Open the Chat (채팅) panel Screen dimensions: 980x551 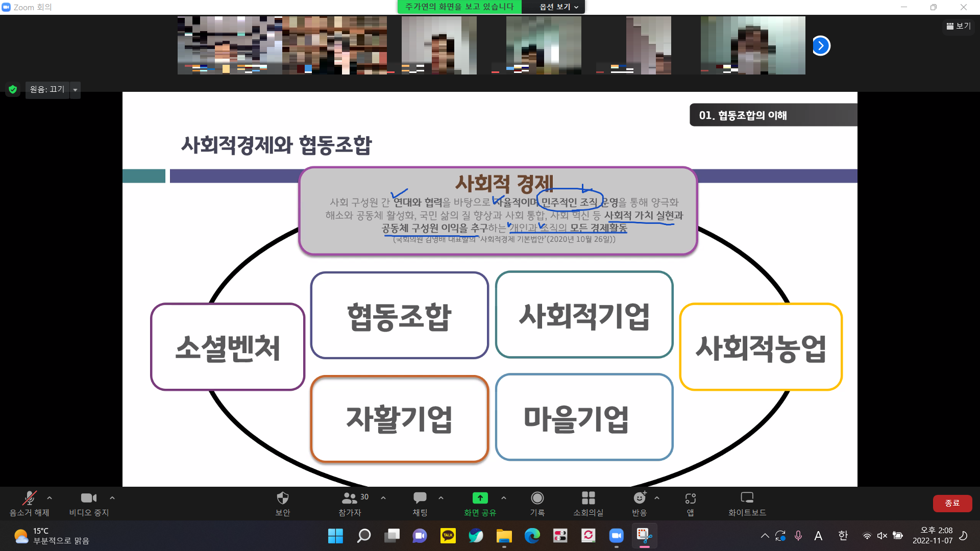coord(420,503)
